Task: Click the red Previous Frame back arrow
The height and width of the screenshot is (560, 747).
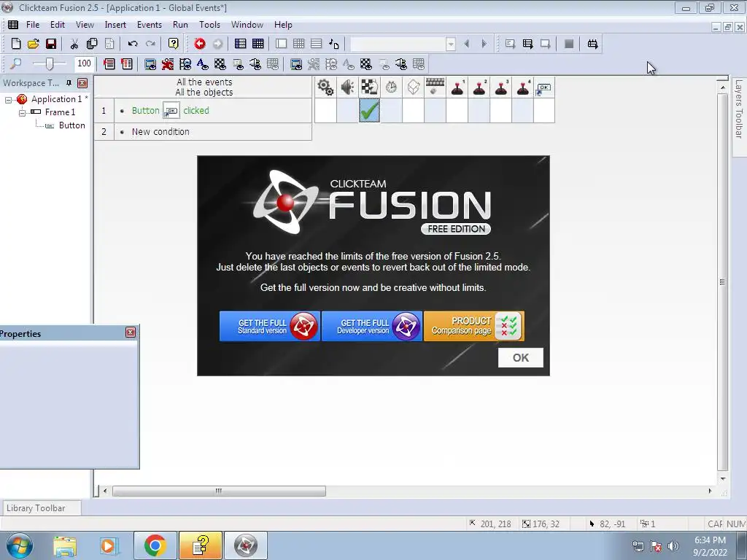Action: point(200,44)
